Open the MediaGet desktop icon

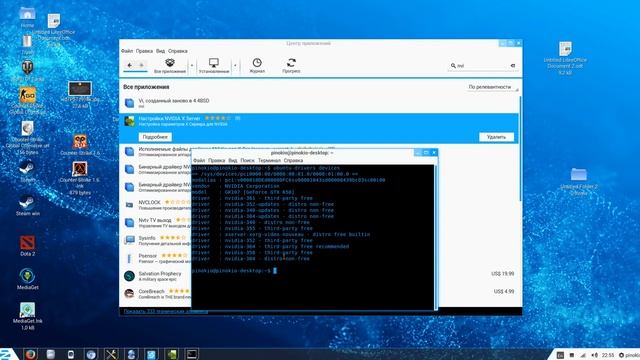[27, 279]
